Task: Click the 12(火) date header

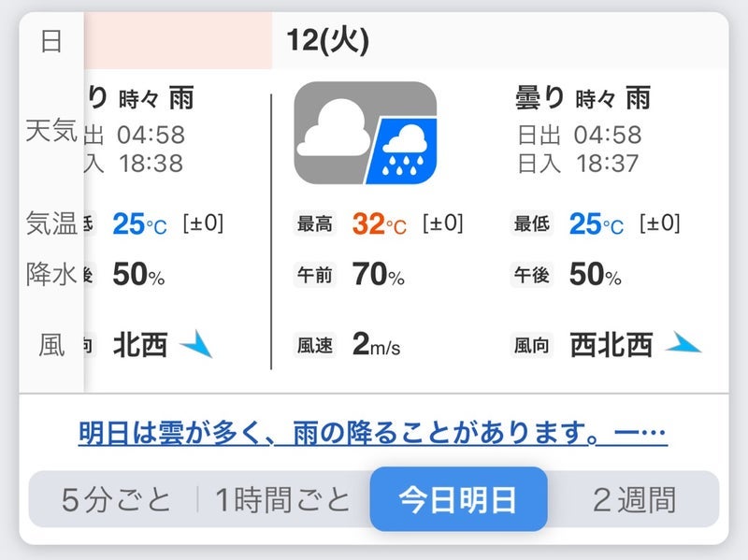Action: click(x=327, y=41)
